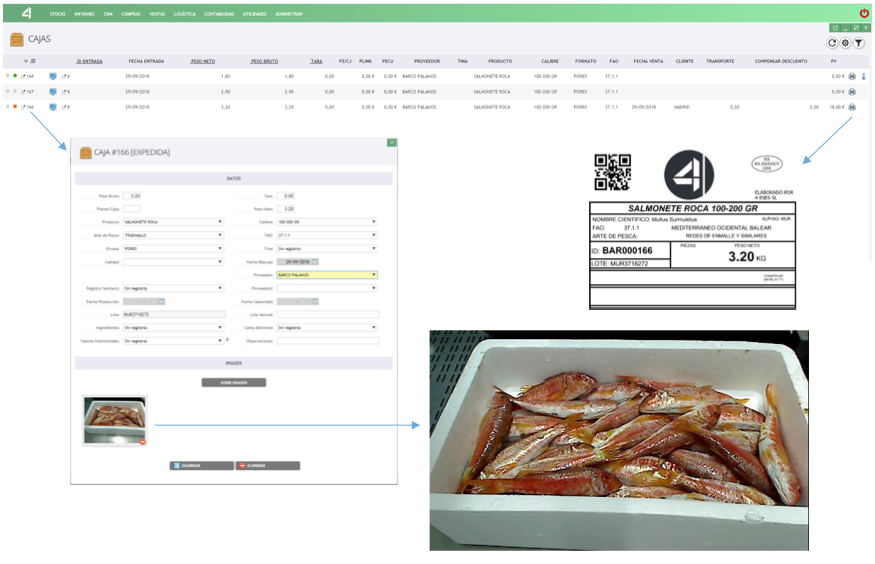Click the red power/logout icon
The height and width of the screenshot is (564, 875).
[864, 13]
